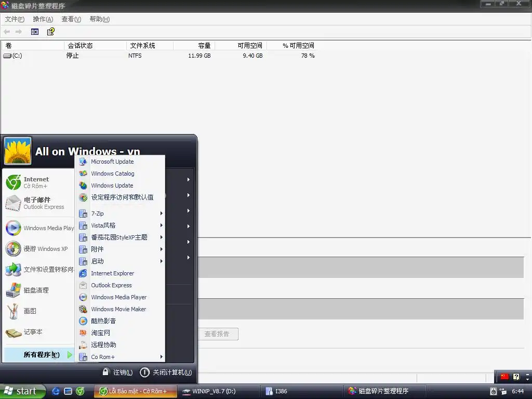Open 画图 paint program
This screenshot has height=399, width=532.
tap(38, 311)
